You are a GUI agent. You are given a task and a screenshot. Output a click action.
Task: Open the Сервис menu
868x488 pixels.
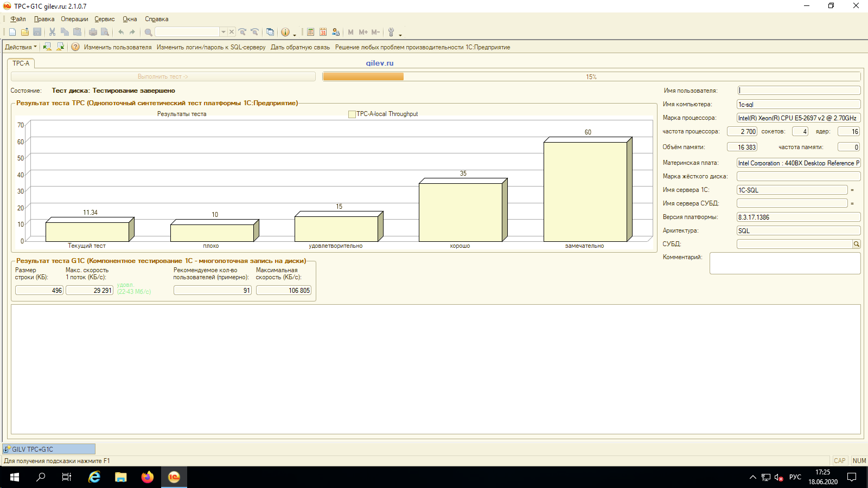coord(105,19)
